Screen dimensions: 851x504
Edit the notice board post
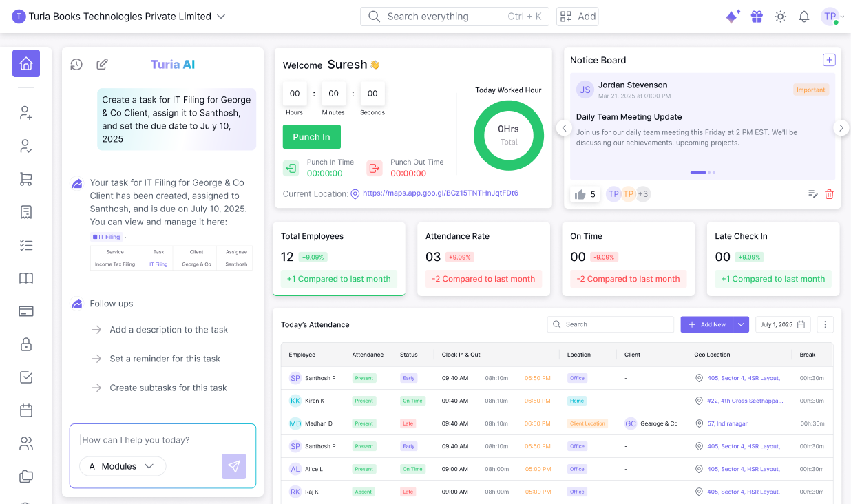(813, 194)
